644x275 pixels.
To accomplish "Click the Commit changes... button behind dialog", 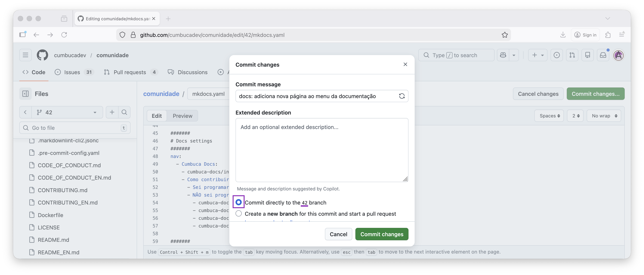I will click(595, 94).
